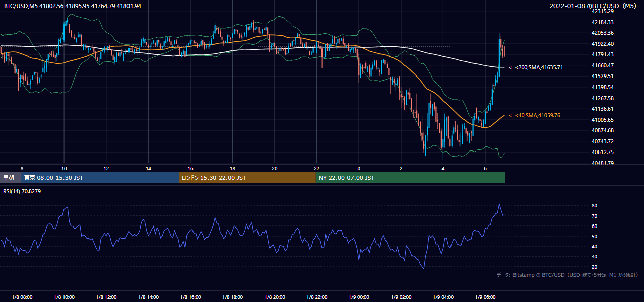The image size is (644, 302).
Task: Click the RSI scale value 80
Action: 595,206
